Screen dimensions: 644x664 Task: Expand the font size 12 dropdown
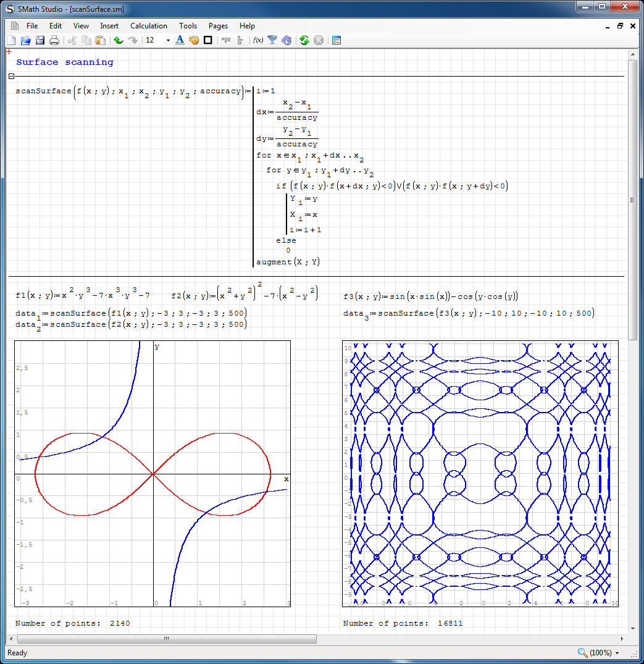(x=167, y=41)
